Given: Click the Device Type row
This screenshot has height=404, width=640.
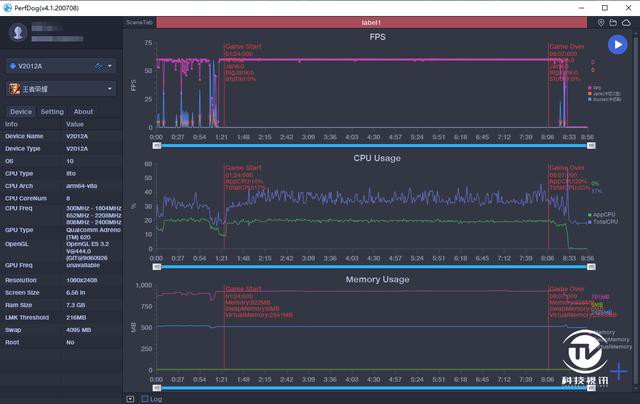Looking at the screenshot, I should (61, 149).
